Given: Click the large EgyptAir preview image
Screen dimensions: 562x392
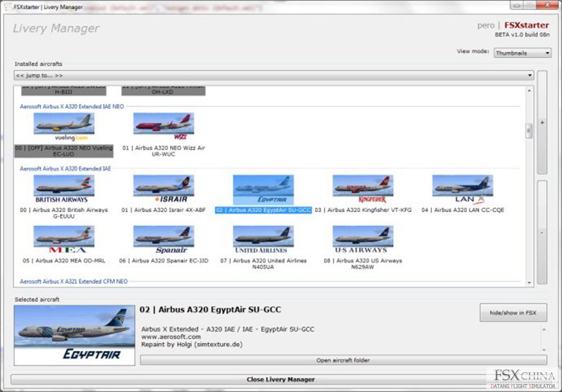Looking at the screenshot, I should click(75, 335).
